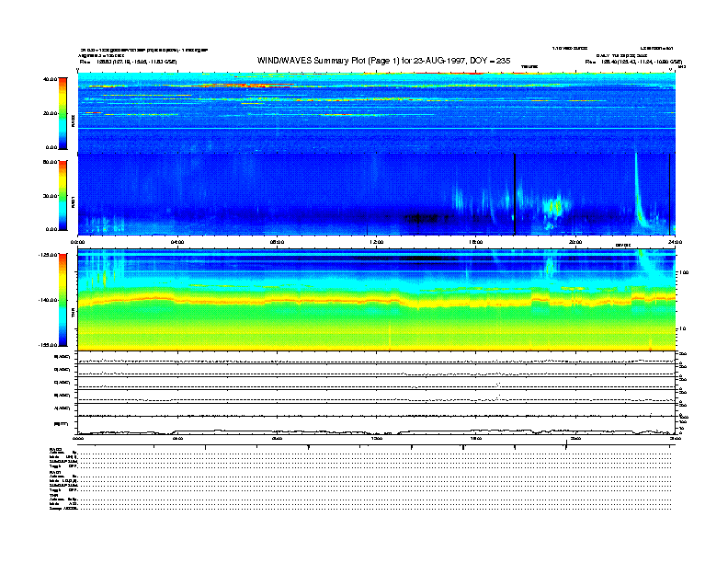Click the bottom line plot with the solid trace
The image size is (728, 563).
click(x=377, y=426)
